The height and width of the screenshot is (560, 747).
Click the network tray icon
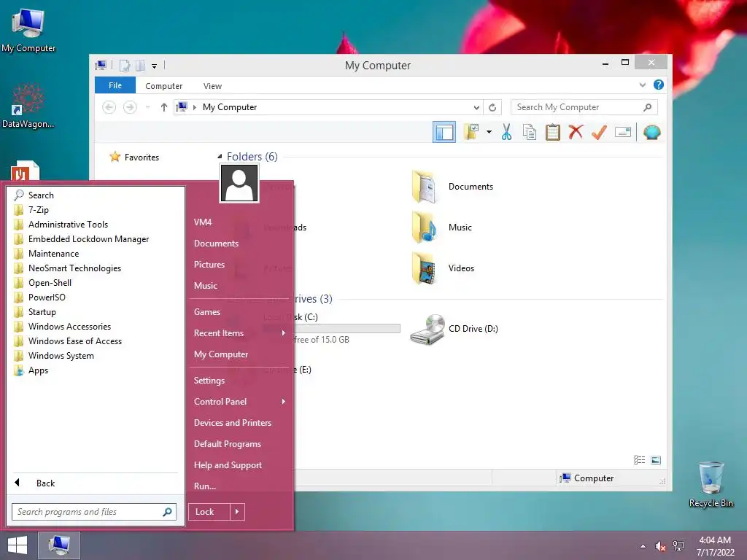coord(678,546)
